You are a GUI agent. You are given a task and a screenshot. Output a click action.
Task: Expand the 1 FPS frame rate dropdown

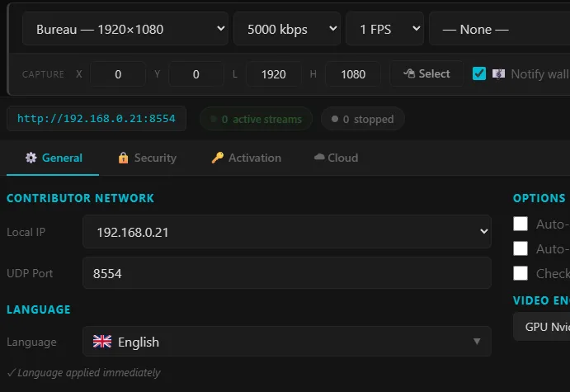tap(384, 29)
